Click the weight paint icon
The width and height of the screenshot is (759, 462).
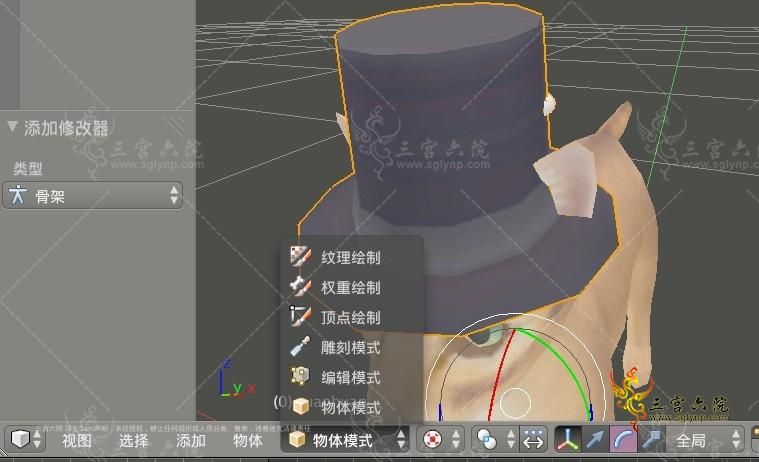(x=301, y=286)
